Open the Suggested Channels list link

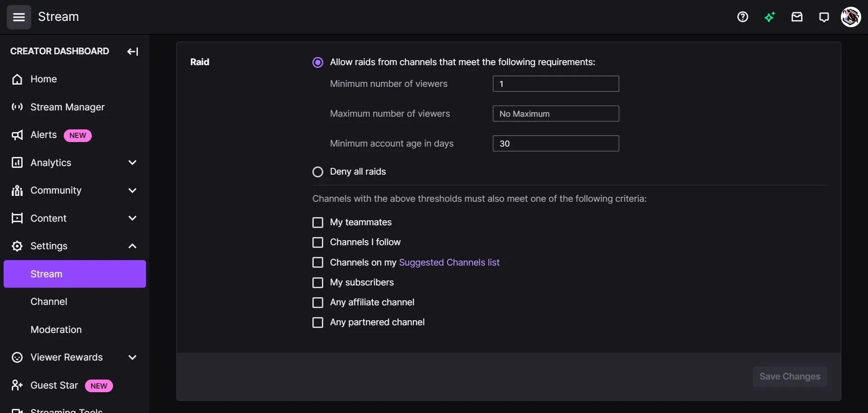(449, 262)
